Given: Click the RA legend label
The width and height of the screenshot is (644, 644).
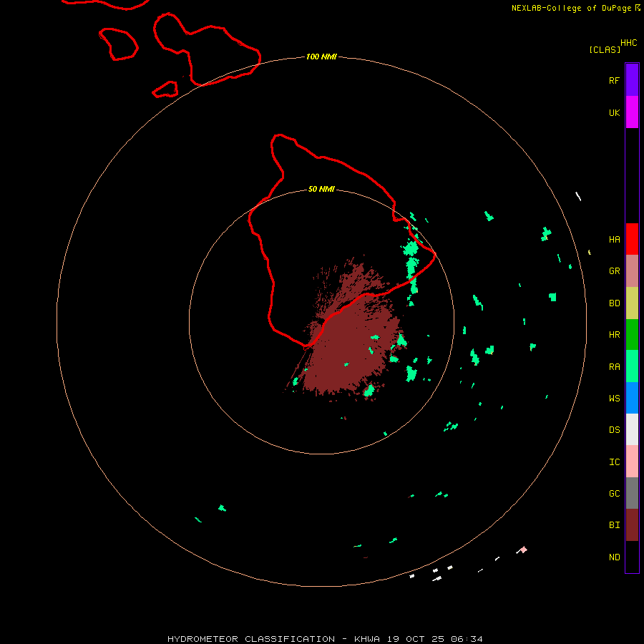Looking at the screenshot, I should [x=614, y=367].
